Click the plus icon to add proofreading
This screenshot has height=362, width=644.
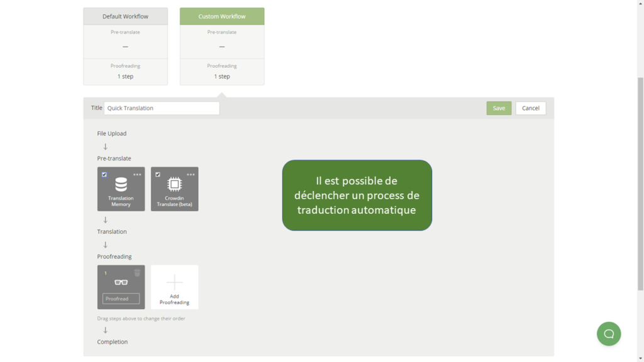pos(175,282)
